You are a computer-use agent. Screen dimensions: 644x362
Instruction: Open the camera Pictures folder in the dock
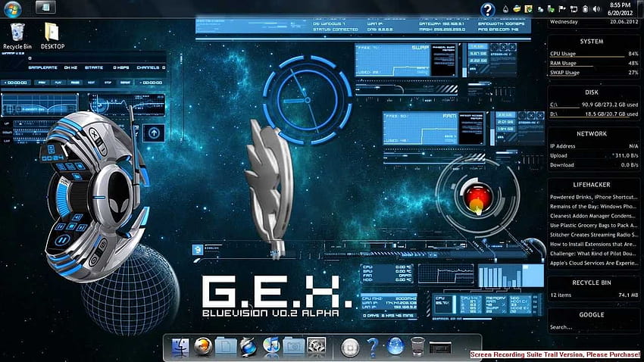[x=293, y=347]
